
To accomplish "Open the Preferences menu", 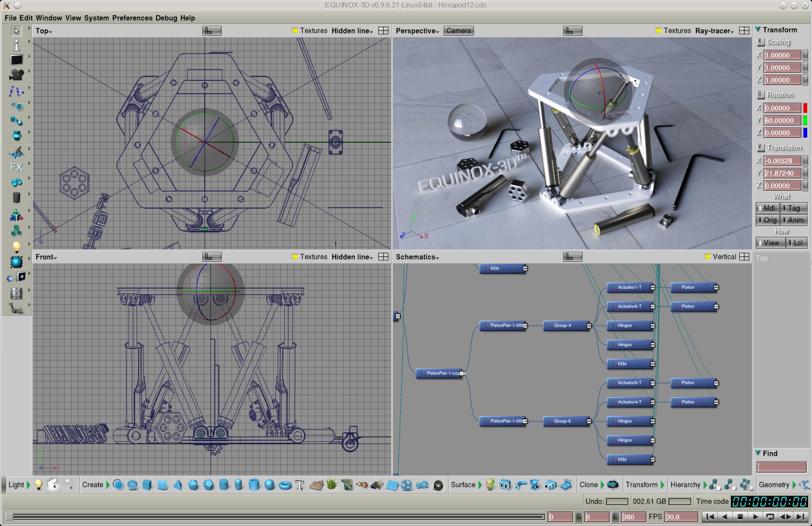I will pyautogui.click(x=132, y=18).
